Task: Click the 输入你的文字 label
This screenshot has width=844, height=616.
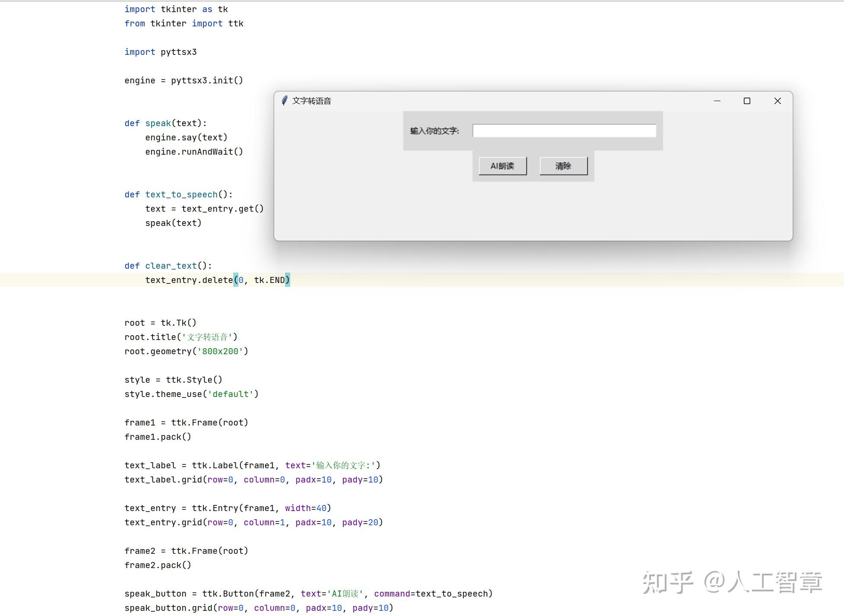Action: pos(434,131)
